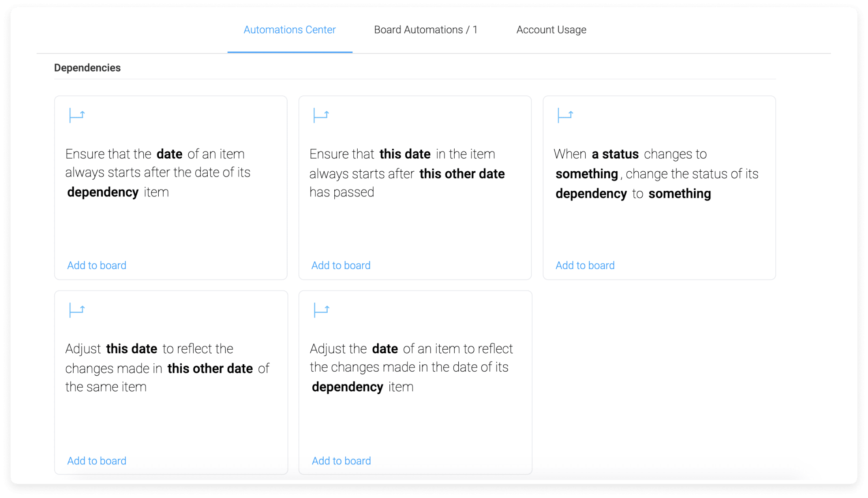This screenshot has height=498, width=868.
Task: Choose 'date' field in first Ensure card
Action: point(169,154)
